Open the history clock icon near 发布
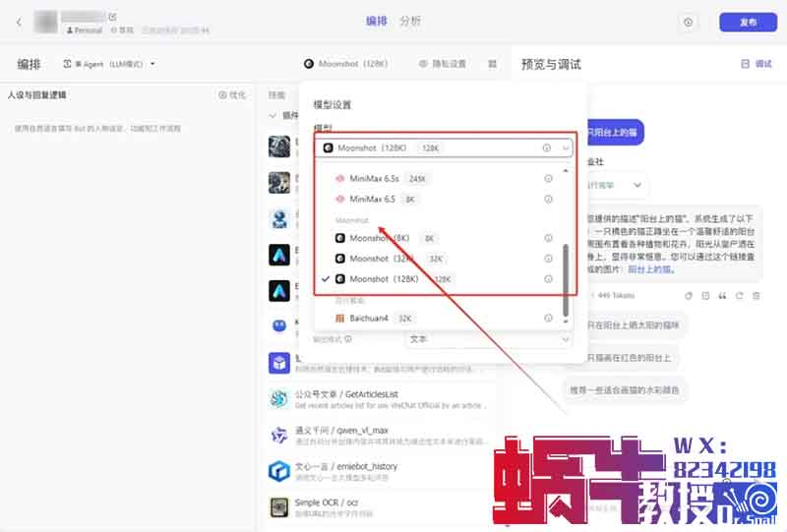The height and width of the screenshot is (532, 787). coord(688,22)
